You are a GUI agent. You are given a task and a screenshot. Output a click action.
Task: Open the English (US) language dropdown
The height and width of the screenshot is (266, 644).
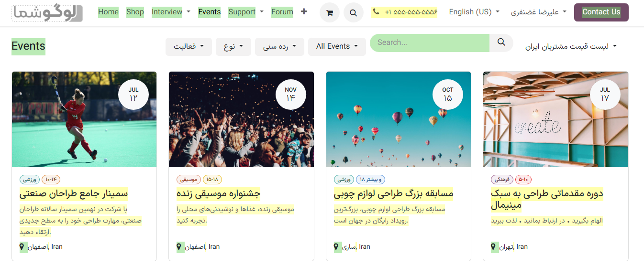(474, 12)
